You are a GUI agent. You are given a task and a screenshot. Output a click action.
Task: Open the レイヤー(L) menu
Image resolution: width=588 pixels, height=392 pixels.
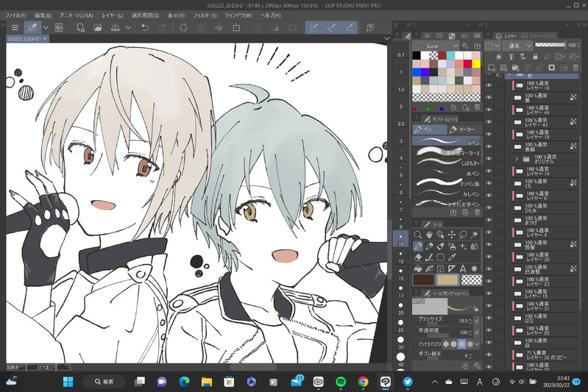pos(112,15)
